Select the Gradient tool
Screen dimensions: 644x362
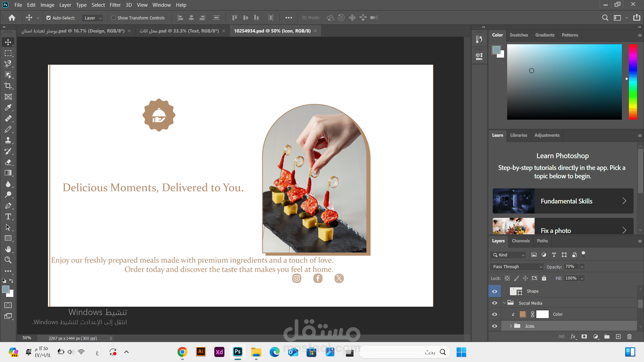8,173
